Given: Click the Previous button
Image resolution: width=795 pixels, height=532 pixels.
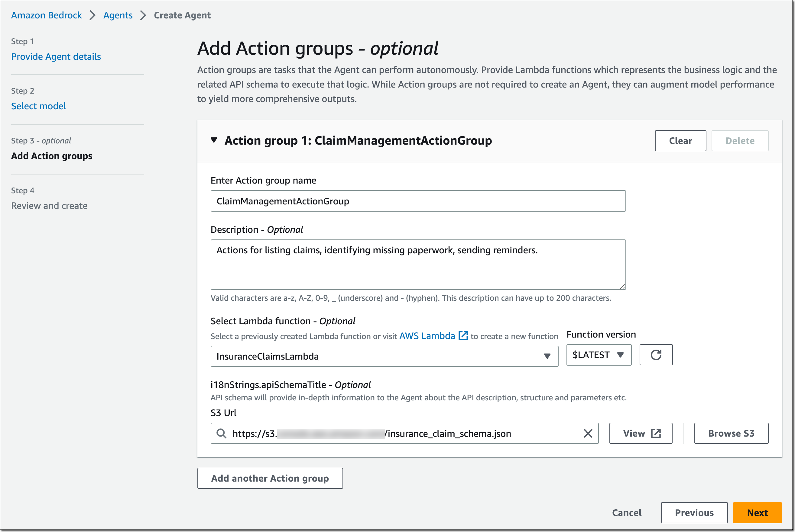Looking at the screenshot, I should click(x=694, y=513).
